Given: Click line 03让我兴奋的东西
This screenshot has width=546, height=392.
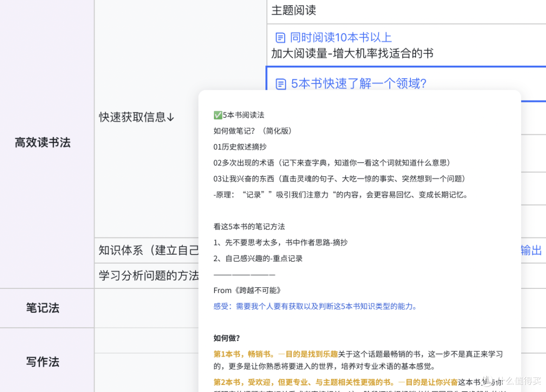Looking at the screenshot, I should (340, 179).
